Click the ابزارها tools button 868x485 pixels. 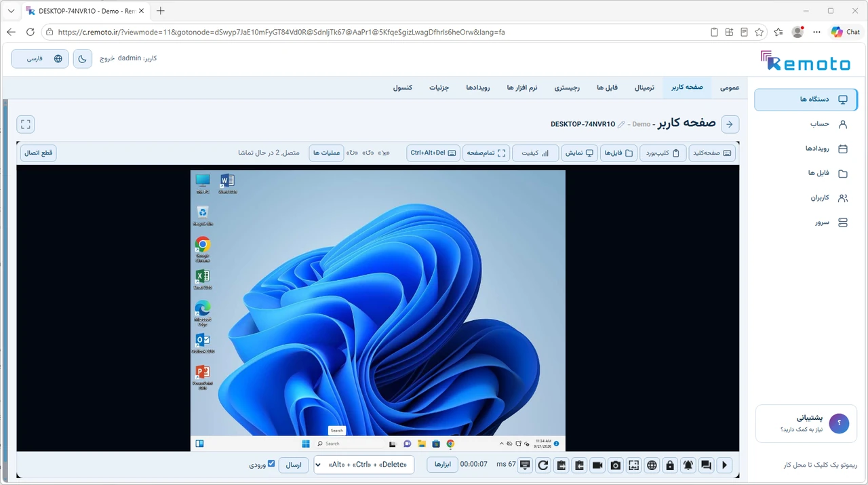pyautogui.click(x=442, y=465)
